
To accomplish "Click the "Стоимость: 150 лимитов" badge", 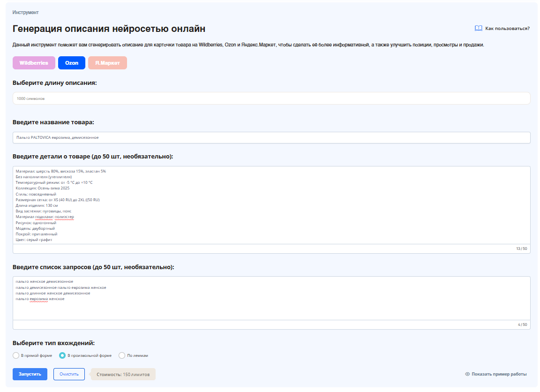I will [123, 375].
